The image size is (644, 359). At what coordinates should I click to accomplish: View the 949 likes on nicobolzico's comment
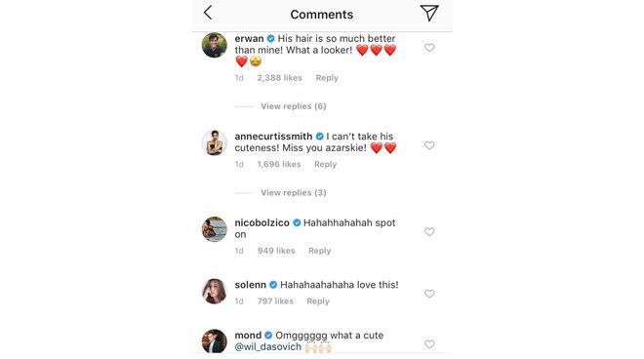276,251
